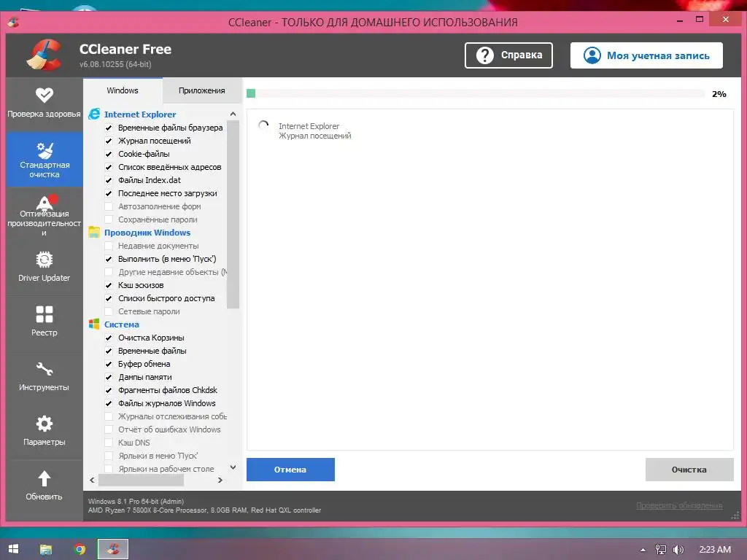The width and height of the screenshot is (747, 560).
Task: Open Driver Updater gear icon
Action: click(44, 260)
